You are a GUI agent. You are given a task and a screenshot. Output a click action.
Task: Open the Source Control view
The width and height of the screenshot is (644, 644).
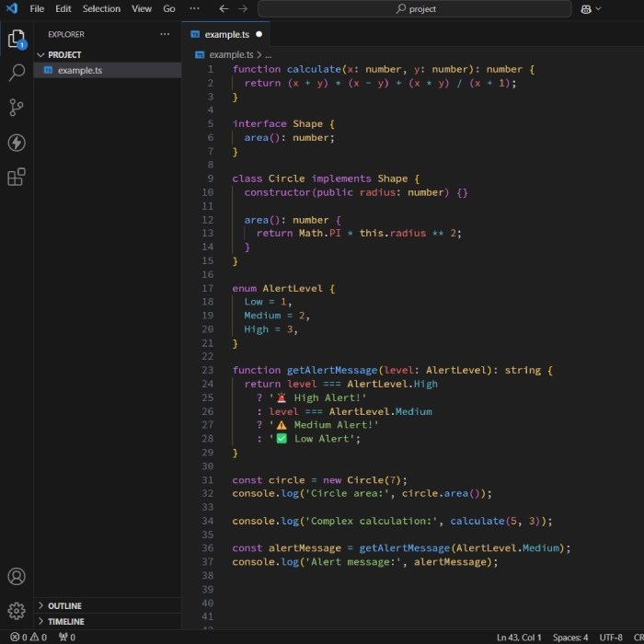[17, 108]
